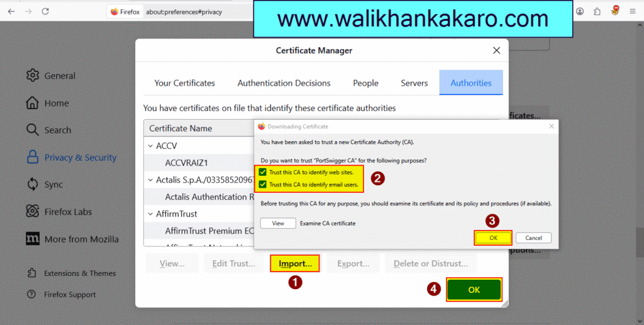Click the browser Forward arrow
The image size is (644, 325).
click(x=28, y=11)
